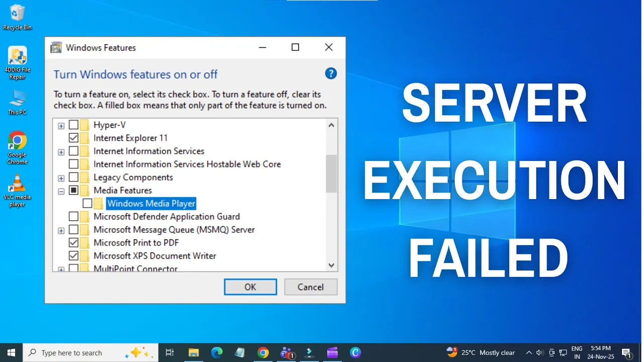644x362 pixels.
Task: Open the Windows Features help question mark
Action: tap(331, 73)
